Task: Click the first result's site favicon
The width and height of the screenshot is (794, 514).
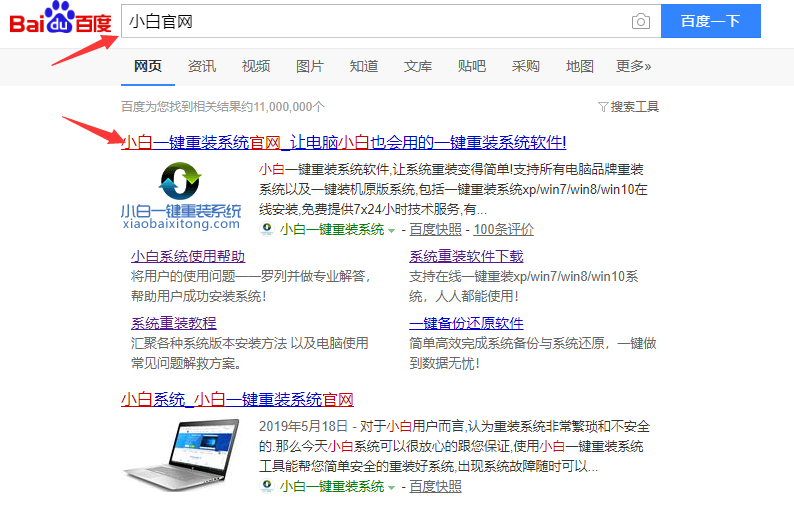Action: coord(267,229)
